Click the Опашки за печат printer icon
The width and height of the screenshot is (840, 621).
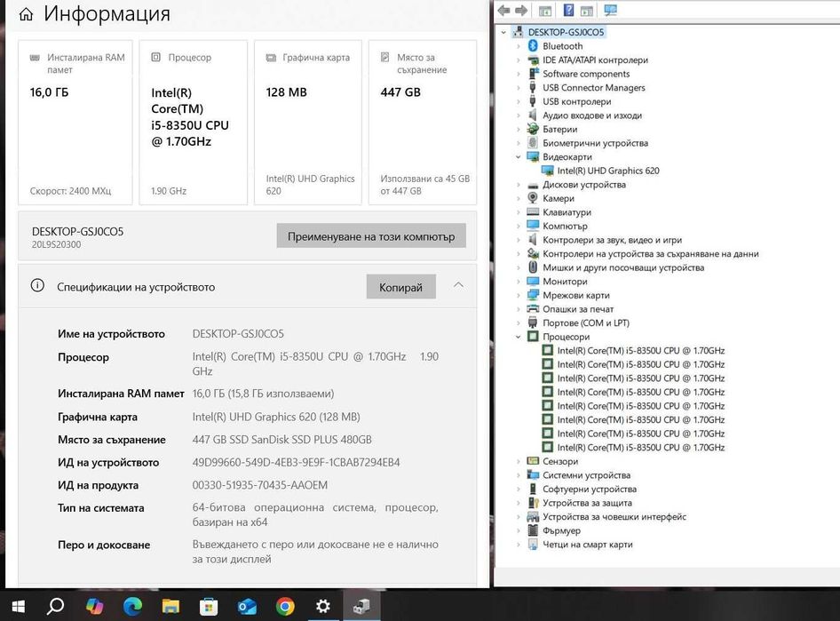pyautogui.click(x=533, y=308)
